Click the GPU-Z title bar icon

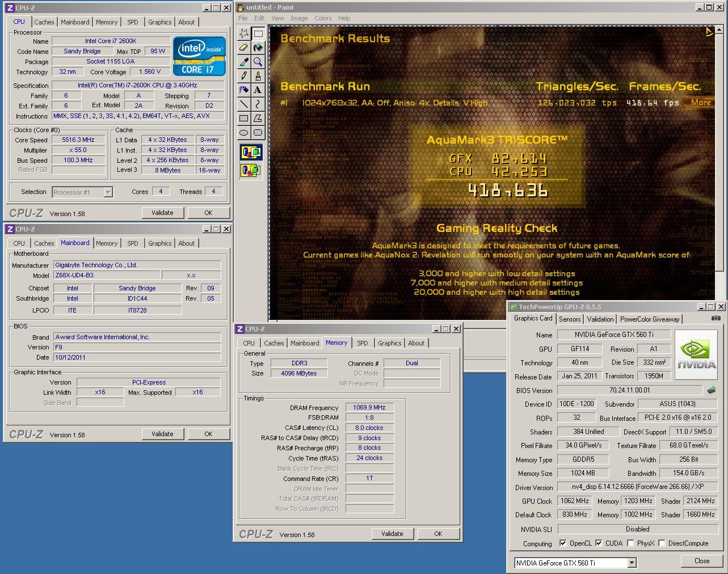(514, 306)
